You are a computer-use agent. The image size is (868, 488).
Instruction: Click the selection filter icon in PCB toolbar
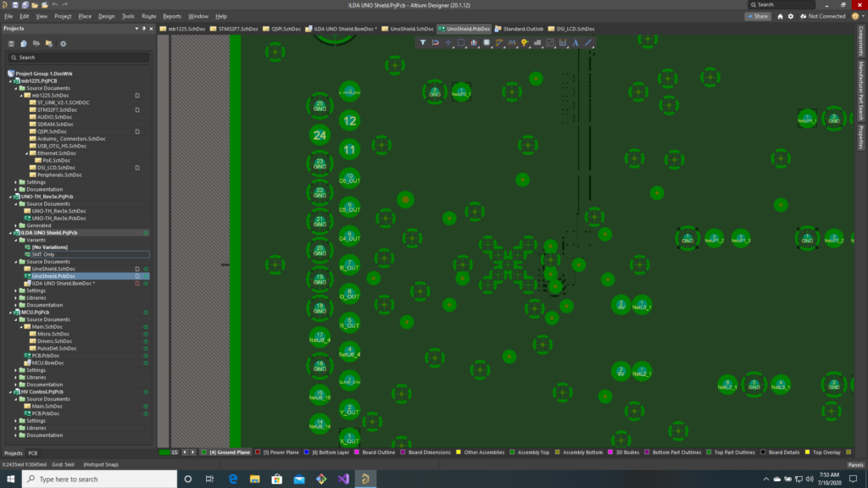pyautogui.click(x=424, y=42)
